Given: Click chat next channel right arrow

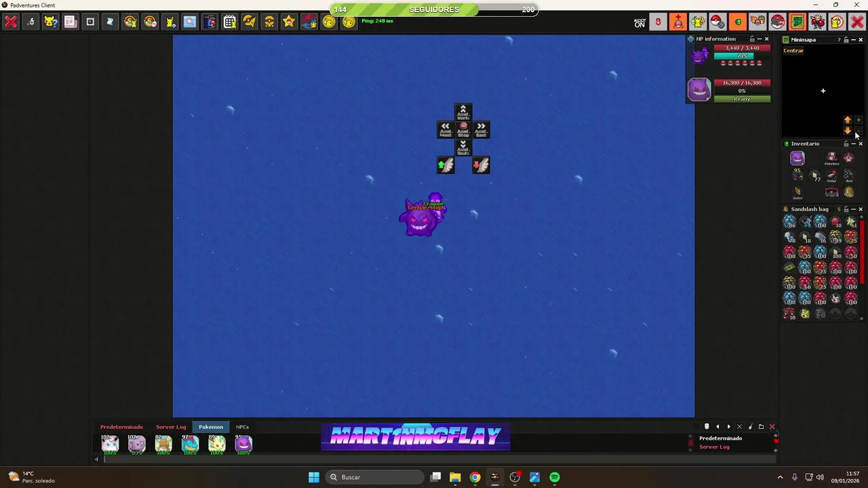Looking at the screenshot, I should [729, 427].
